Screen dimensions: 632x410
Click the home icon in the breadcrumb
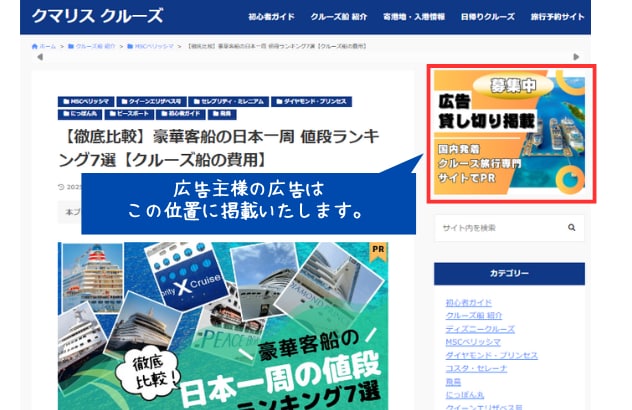[35, 46]
